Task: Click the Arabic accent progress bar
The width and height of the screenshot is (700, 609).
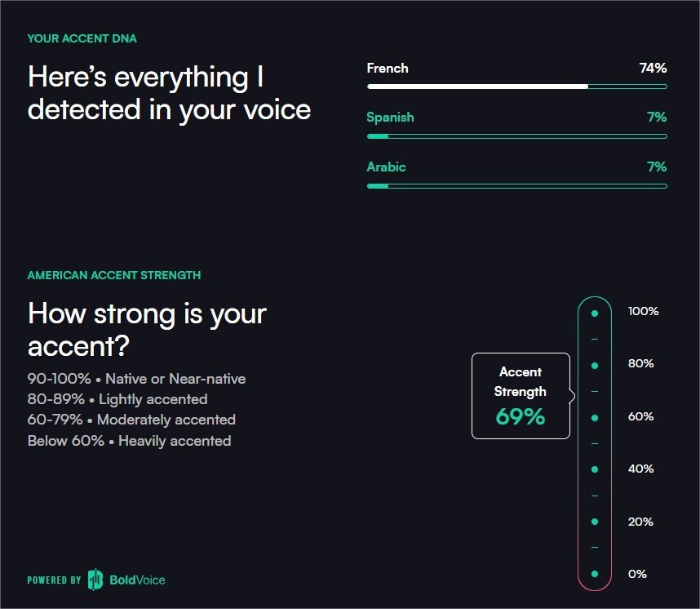Action: coord(516,186)
